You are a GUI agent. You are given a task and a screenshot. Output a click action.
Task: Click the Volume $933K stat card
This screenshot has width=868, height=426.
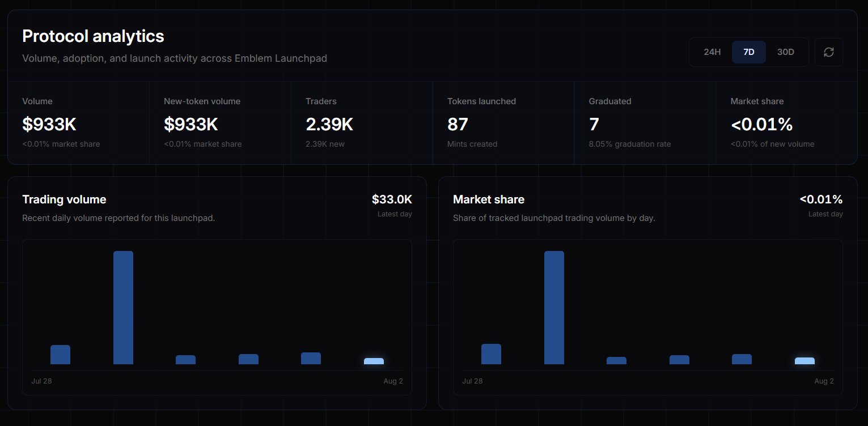click(x=79, y=123)
